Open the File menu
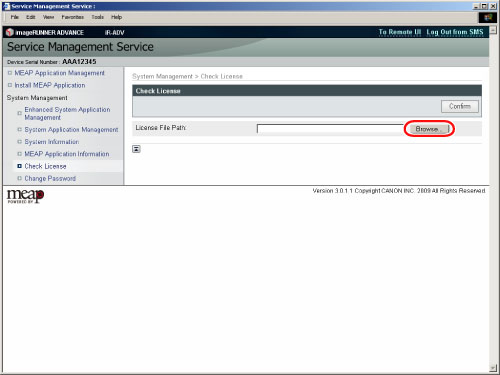The width and height of the screenshot is (500, 375). (x=15, y=17)
